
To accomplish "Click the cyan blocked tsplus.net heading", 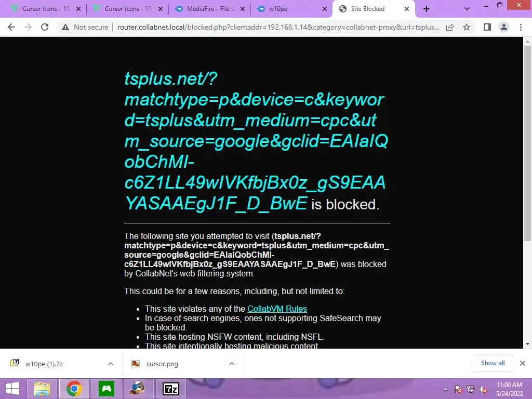I will 256,141.
